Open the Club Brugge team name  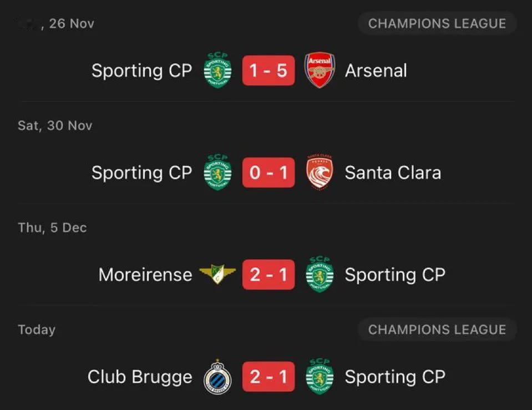point(140,377)
